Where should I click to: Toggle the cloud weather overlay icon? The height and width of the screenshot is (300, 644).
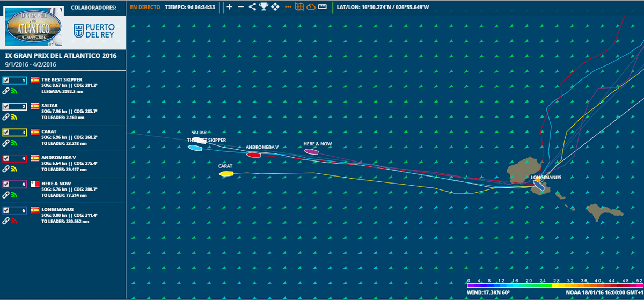coord(311,7)
